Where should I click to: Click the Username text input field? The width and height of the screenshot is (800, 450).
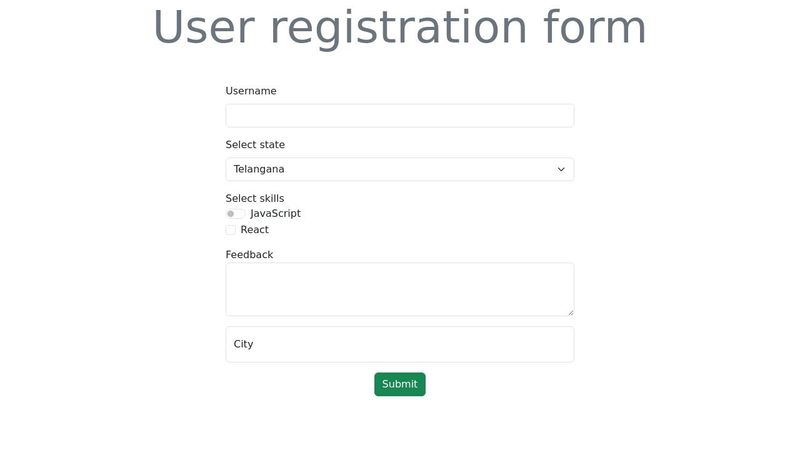[399, 116]
